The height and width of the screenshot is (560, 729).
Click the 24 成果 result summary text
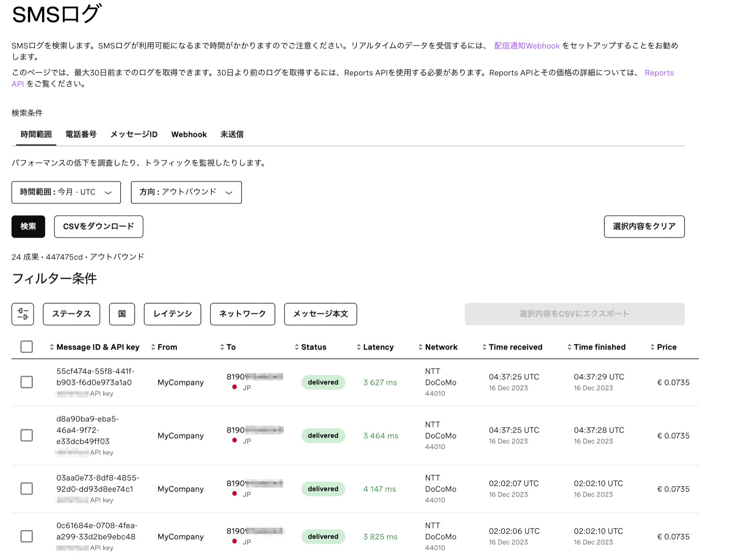78,257
